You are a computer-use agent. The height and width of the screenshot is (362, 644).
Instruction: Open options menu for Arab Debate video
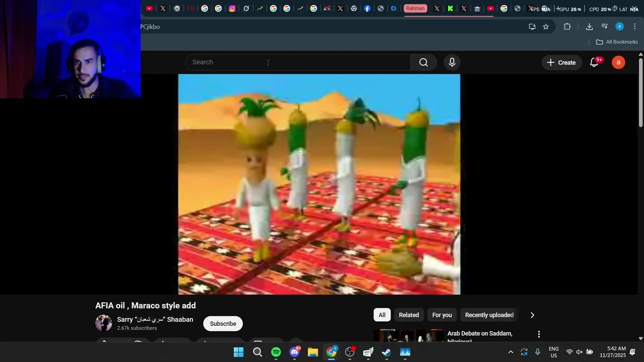[x=539, y=334]
